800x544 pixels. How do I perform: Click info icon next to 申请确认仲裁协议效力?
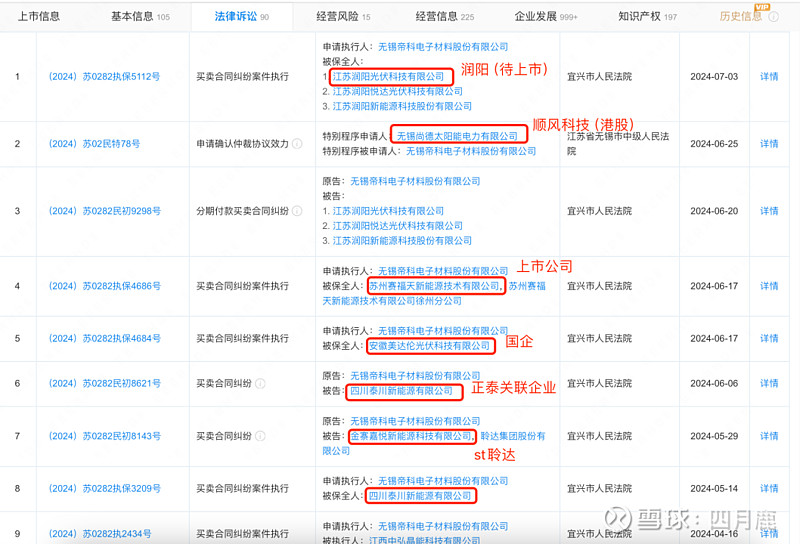pos(297,144)
